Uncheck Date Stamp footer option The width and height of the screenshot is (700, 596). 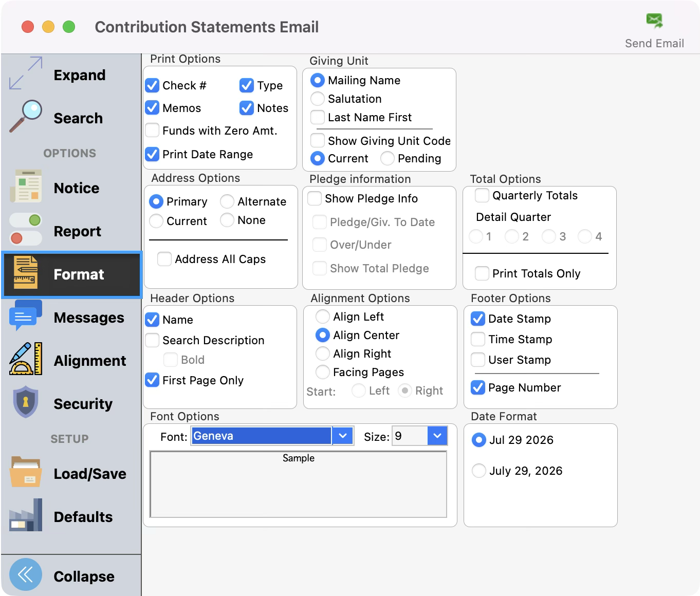coord(478,319)
